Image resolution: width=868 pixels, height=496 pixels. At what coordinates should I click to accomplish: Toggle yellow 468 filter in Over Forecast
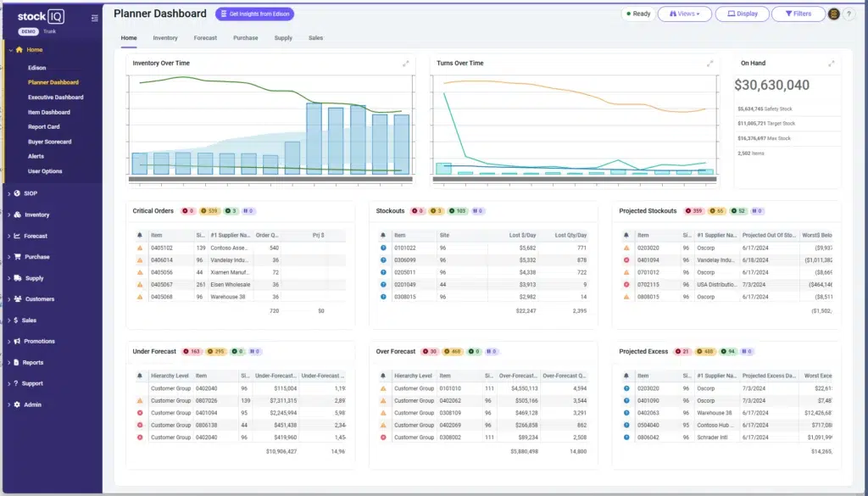[453, 352]
